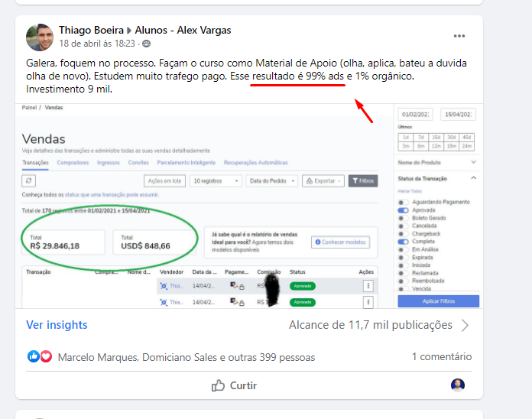Click the refresh icon in Vendas panel

coord(30,181)
